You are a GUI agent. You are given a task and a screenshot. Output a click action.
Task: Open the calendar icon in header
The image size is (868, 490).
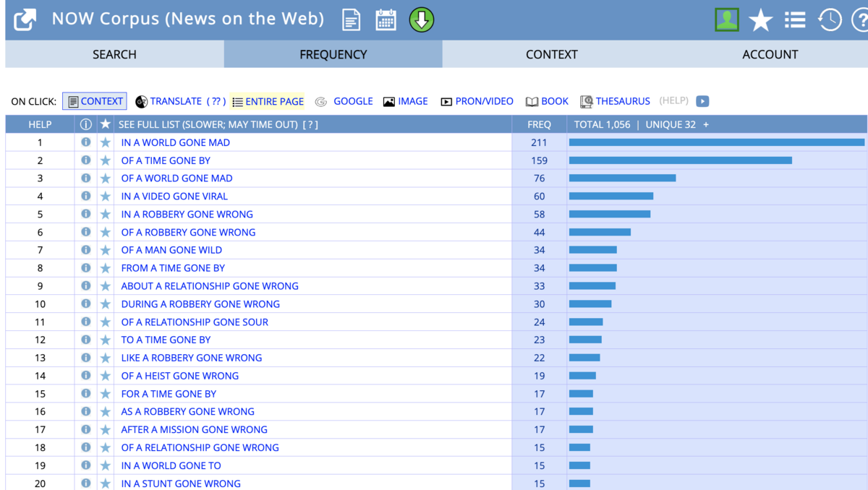pos(386,20)
